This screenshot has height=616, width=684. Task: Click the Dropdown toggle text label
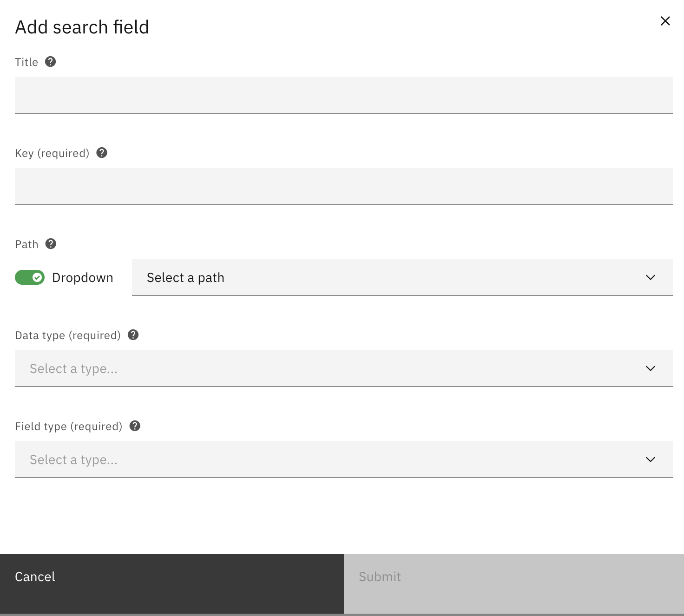click(x=83, y=278)
